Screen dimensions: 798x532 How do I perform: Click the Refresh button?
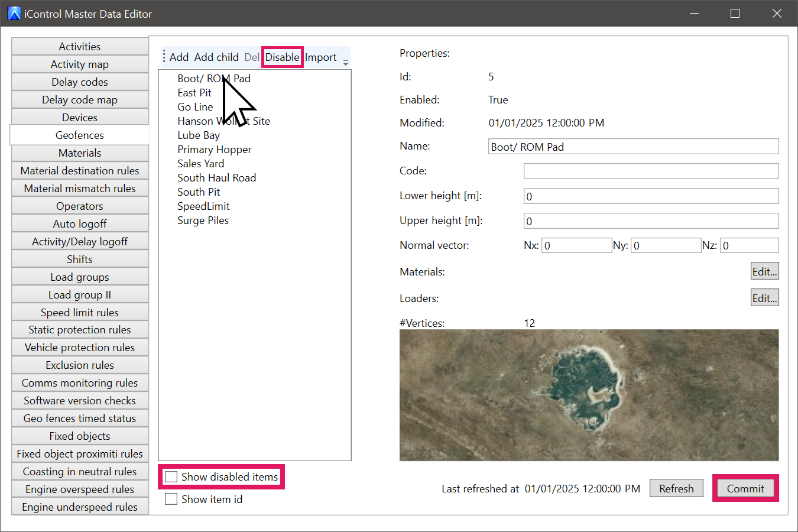click(676, 488)
